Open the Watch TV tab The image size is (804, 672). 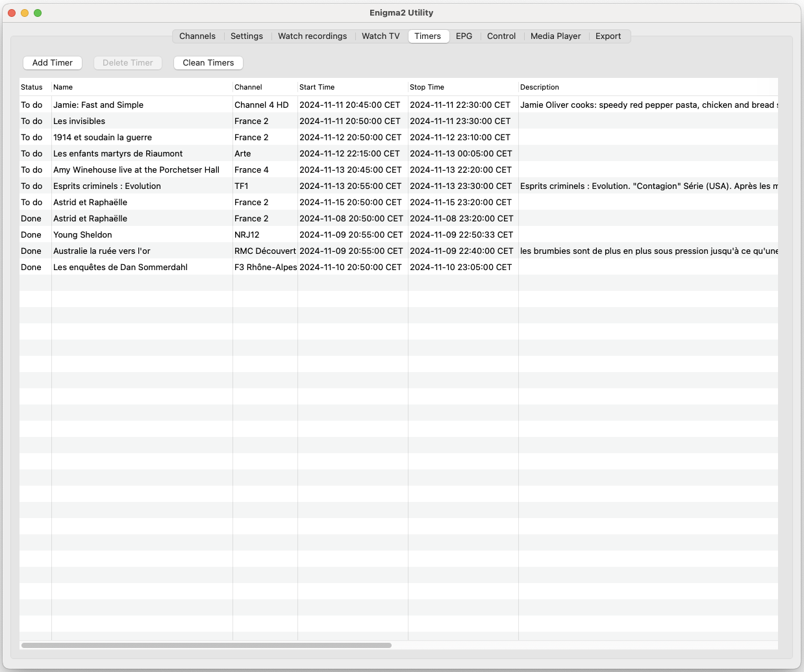(381, 36)
